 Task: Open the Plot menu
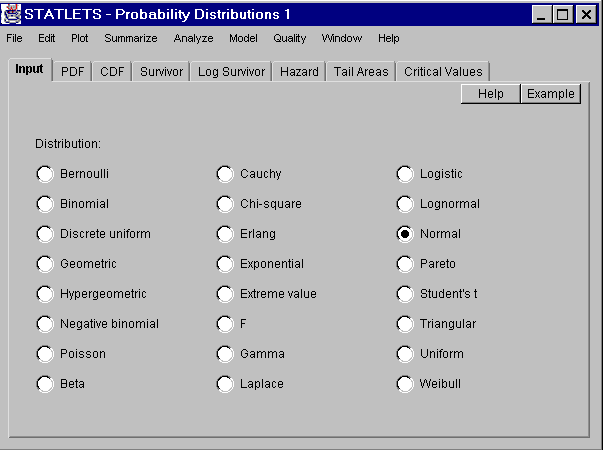[80, 38]
